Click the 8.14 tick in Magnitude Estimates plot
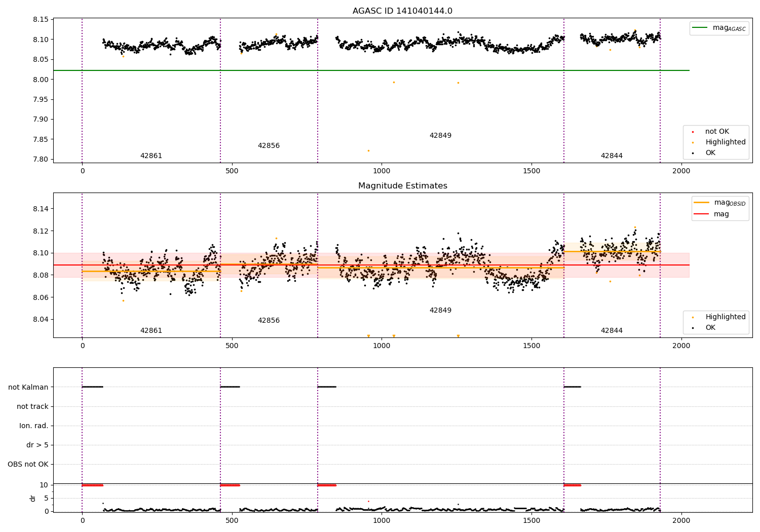Image resolution: width=760 pixels, height=532 pixels. (x=41, y=209)
